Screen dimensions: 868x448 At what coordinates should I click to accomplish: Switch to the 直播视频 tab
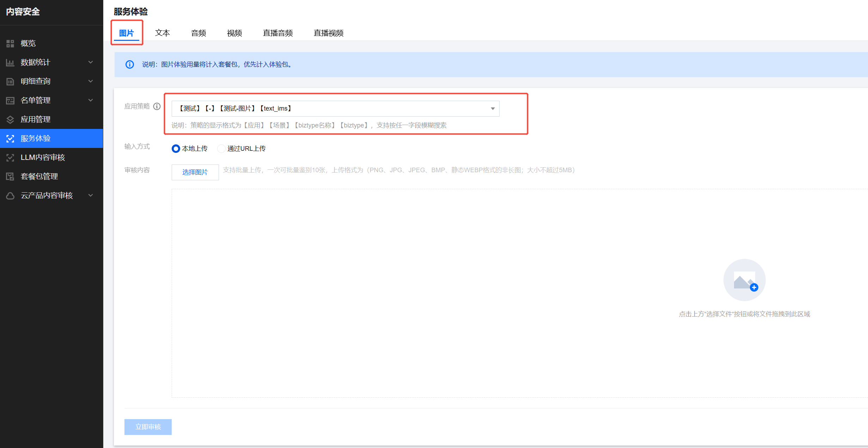coord(328,33)
